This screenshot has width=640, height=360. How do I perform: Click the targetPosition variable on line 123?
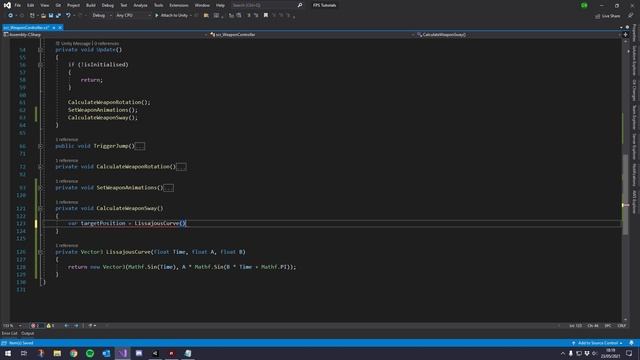point(103,223)
